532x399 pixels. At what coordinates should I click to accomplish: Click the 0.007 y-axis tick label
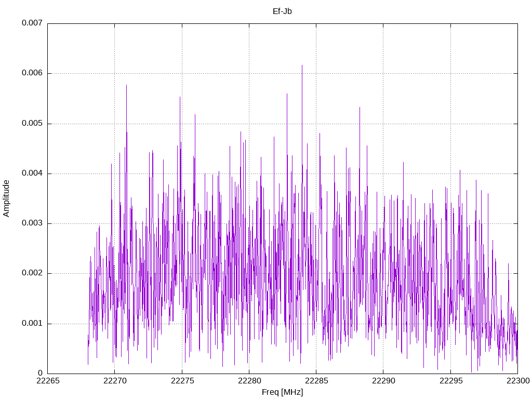coord(32,23)
